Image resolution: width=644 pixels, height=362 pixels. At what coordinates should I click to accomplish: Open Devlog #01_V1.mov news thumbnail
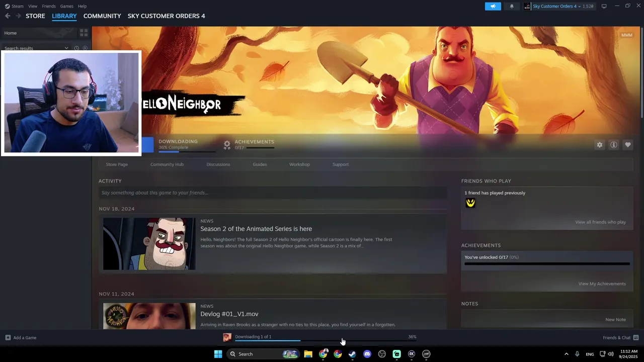click(149, 316)
